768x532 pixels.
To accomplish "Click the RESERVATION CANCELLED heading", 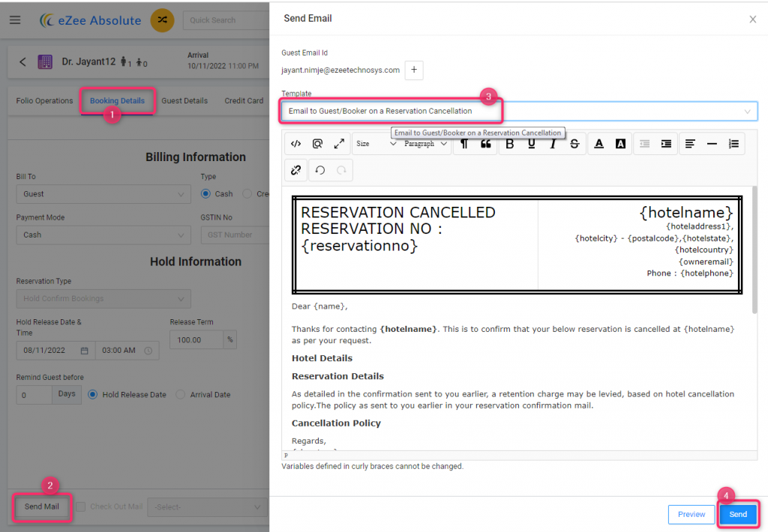I will (398, 212).
